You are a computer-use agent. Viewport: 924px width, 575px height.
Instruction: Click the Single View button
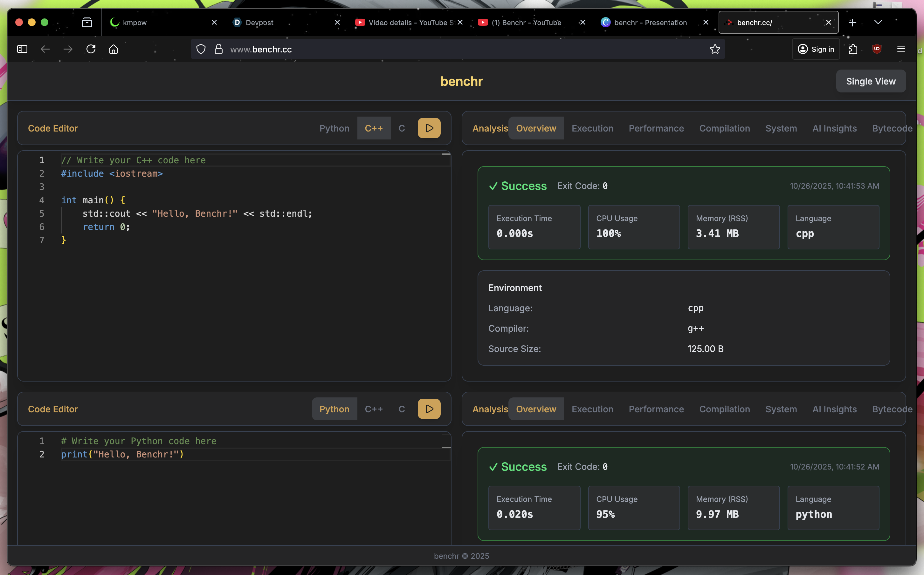click(x=870, y=81)
